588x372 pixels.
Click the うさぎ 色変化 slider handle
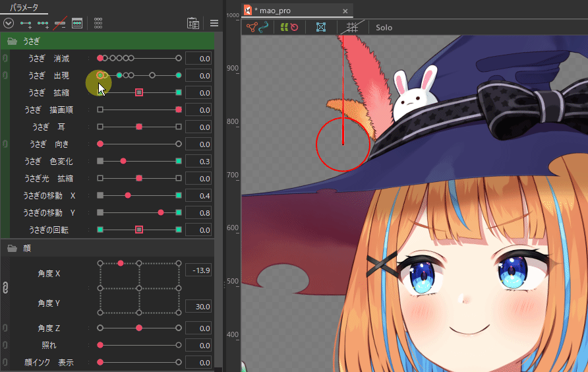click(x=123, y=161)
